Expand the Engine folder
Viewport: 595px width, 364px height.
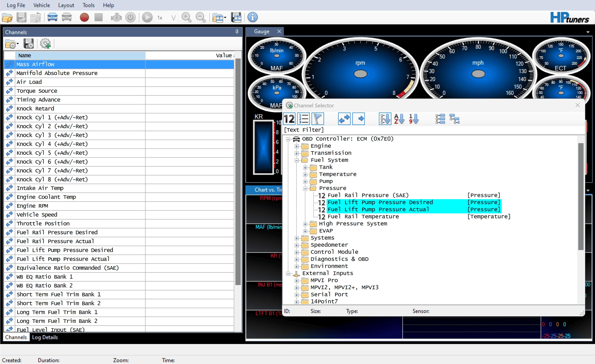click(297, 146)
